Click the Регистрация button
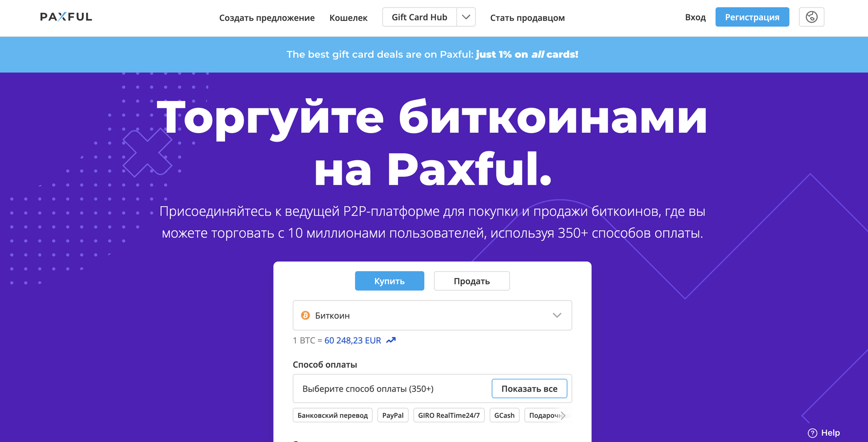 (x=752, y=17)
